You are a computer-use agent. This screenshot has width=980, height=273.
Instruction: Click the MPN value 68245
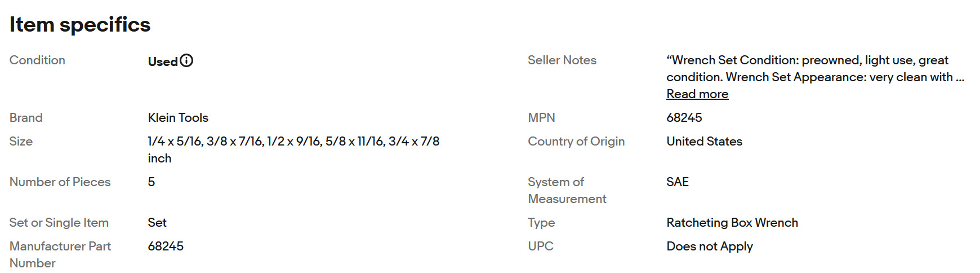tap(684, 118)
